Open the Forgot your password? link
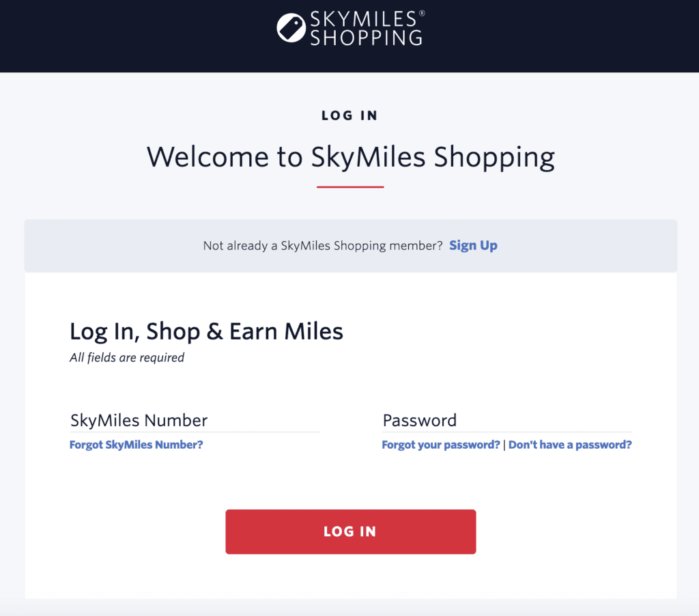This screenshot has height=616, width=699. pos(440,444)
